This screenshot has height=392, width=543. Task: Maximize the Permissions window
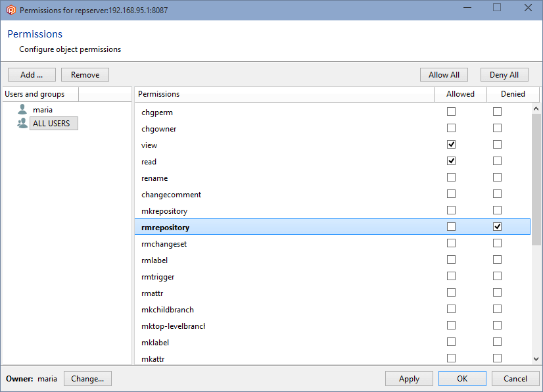tap(497, 8)
